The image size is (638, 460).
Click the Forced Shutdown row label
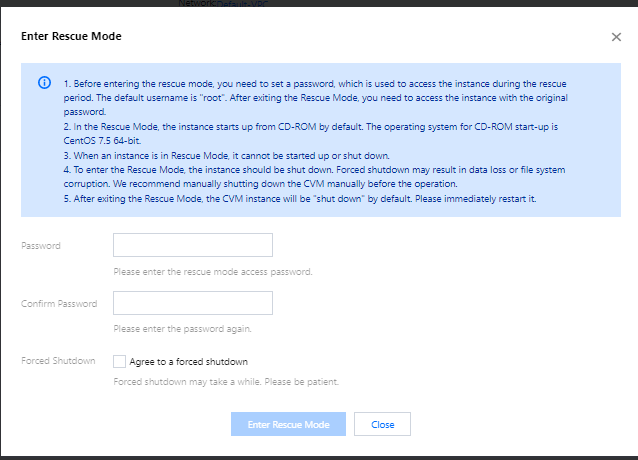58,361
